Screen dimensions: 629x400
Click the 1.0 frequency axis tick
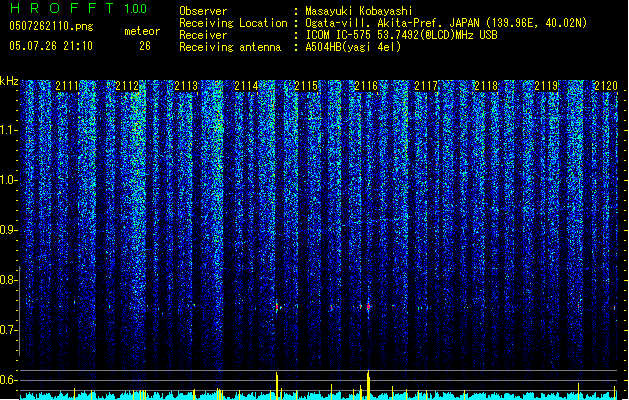click(x=9, y=181)
